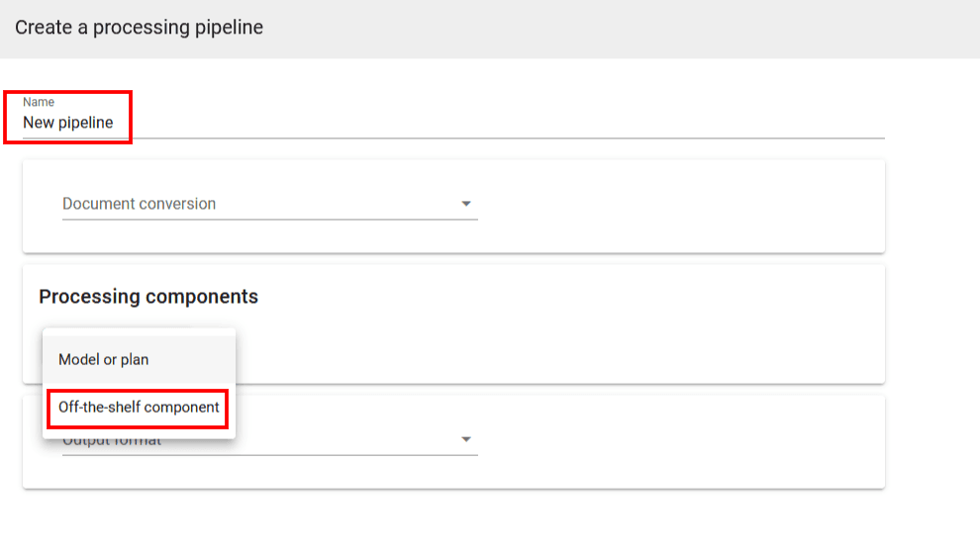Image resolution: width=980 pixels, height=555 pixels.
Task: Click the Create a processing pipeline title
Action: click(x=140, y=28)
